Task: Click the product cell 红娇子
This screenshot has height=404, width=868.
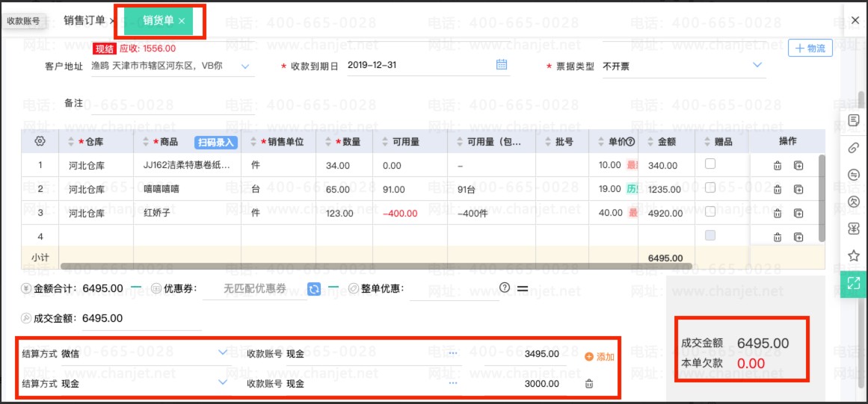Action: pos(187,213)
